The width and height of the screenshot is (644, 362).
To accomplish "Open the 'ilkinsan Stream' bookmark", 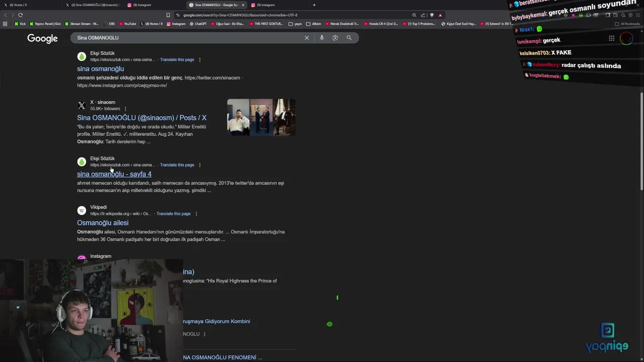I will click(x=81, y=24).
